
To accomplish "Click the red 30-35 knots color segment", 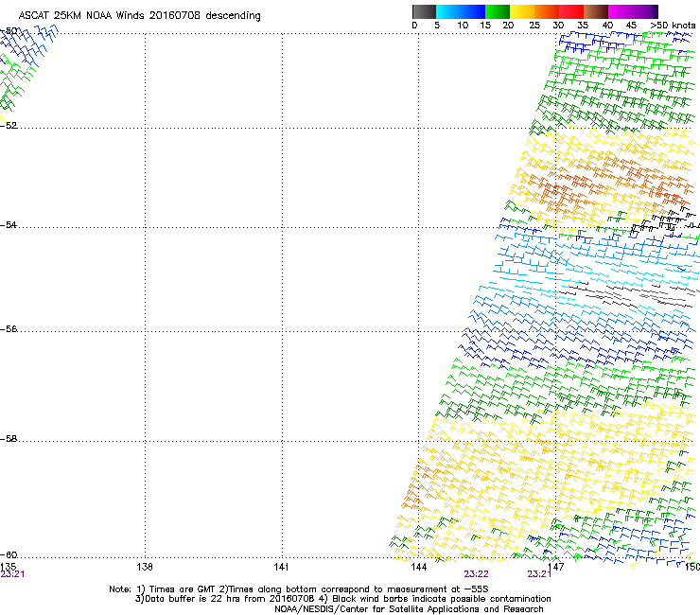I will 571,11.
